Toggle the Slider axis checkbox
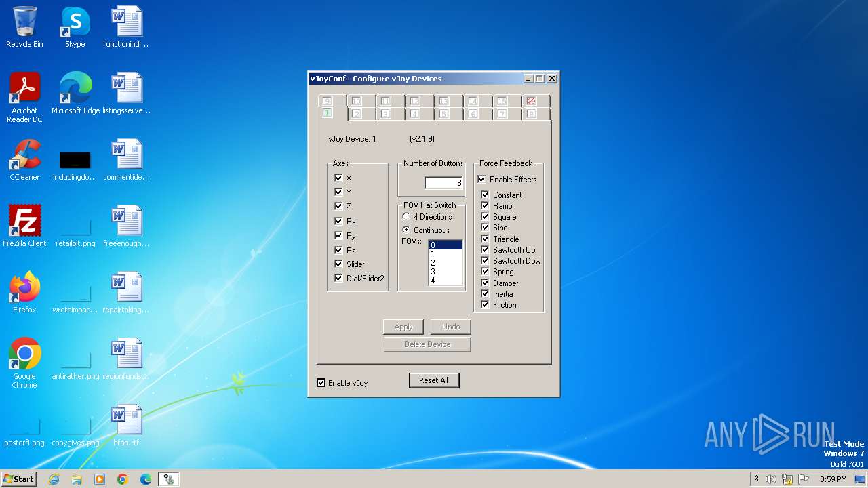This screenshot has height=488, width=868. pos(338,264)
